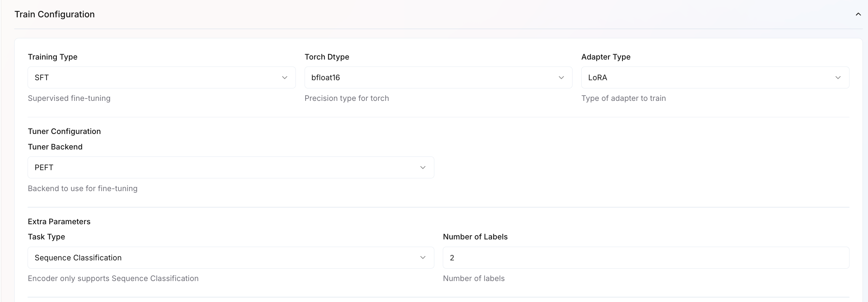Click the Train Configuration heading
Image resolution: width=868 pixels, height=302 pixels.
click(x=55, y=14)
